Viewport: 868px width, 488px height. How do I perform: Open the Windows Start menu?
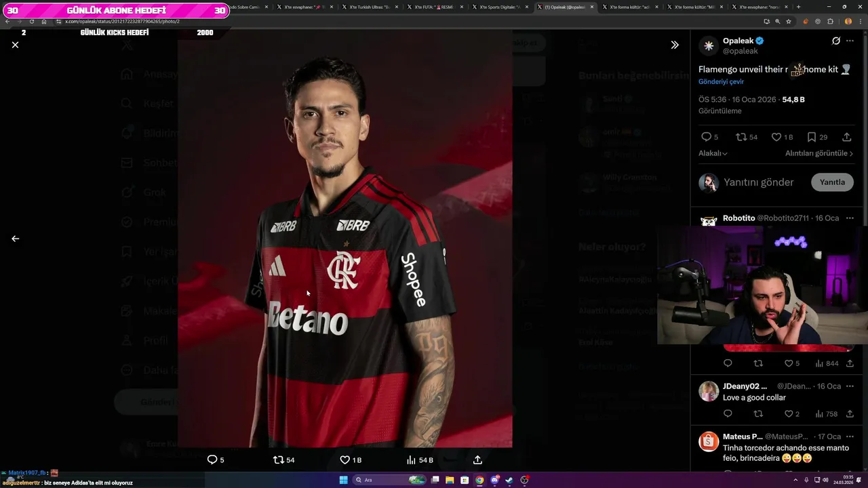pyautogui.click(x=343, y=480)
